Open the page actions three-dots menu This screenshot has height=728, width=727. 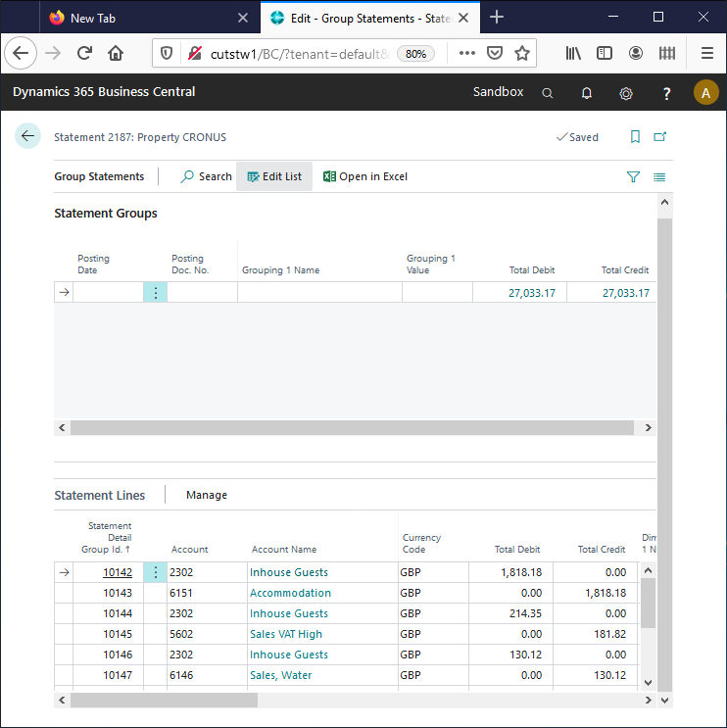(x=467, y=53)
